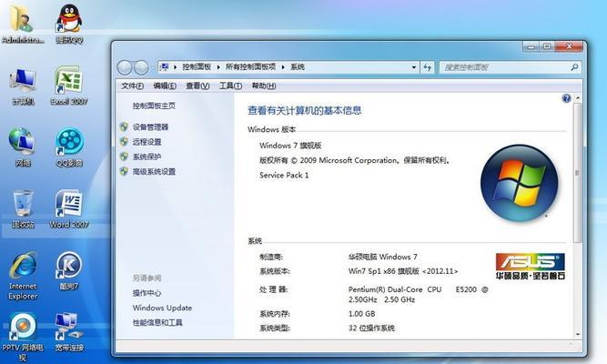Screen dimensions: 607x364
Task: Click the value 华硕电脑 Windows 7
Action: click(x=382, y=257)
